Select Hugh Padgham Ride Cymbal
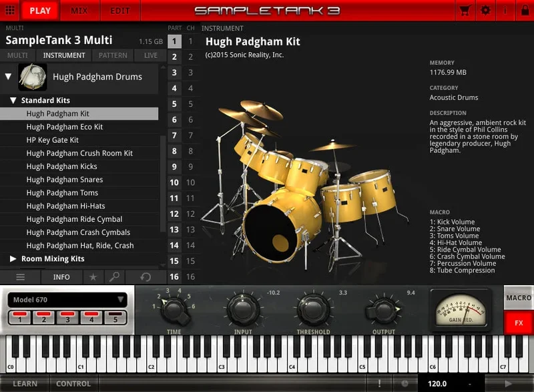Image resolution: width=534 pixels, height=392 pixels. [79, 219]
